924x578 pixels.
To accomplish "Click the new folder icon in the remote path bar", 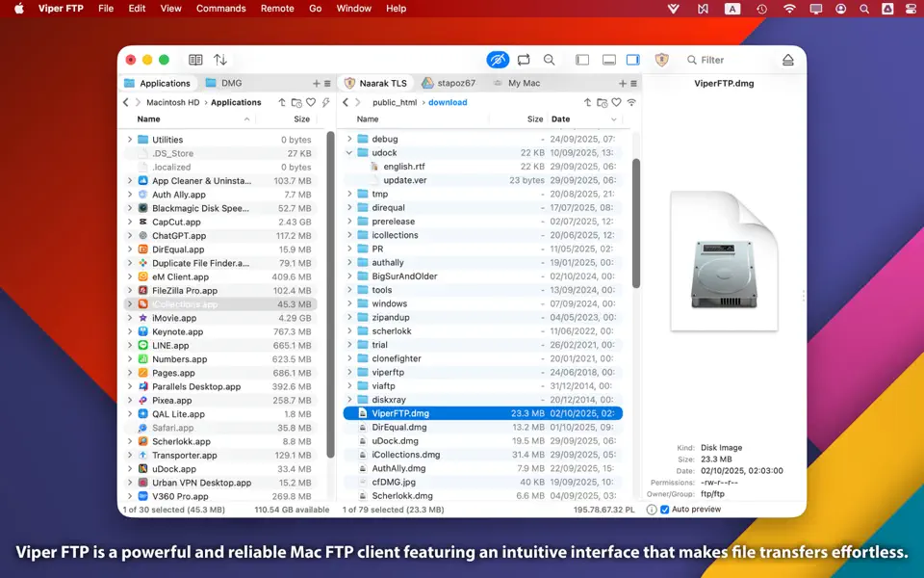I will click(603, 102).
